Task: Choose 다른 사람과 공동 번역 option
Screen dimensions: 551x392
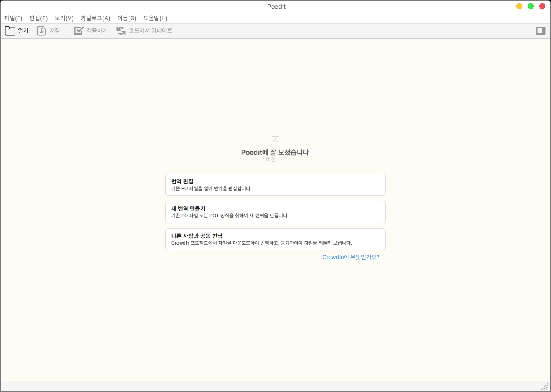Action: coord(275,239)
